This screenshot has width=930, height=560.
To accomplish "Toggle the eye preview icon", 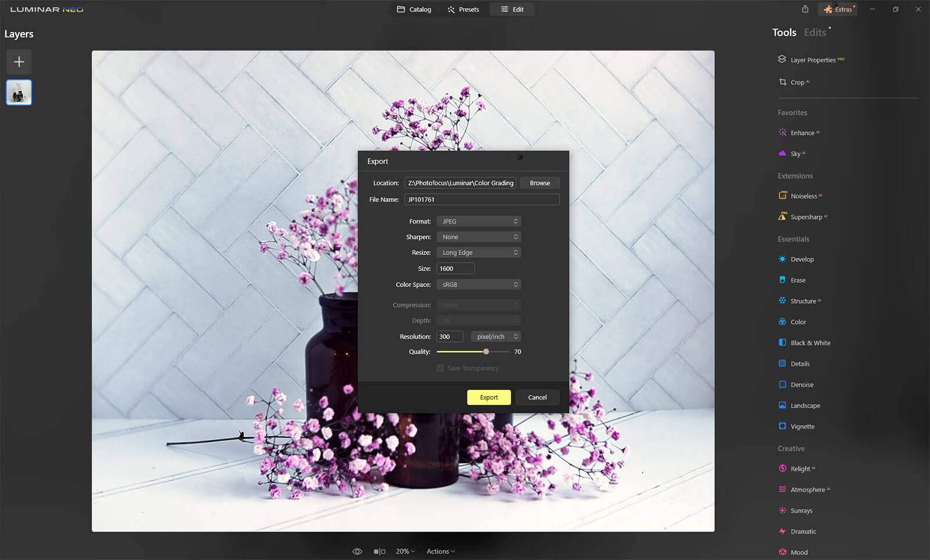I will click(x=357, y=551).
